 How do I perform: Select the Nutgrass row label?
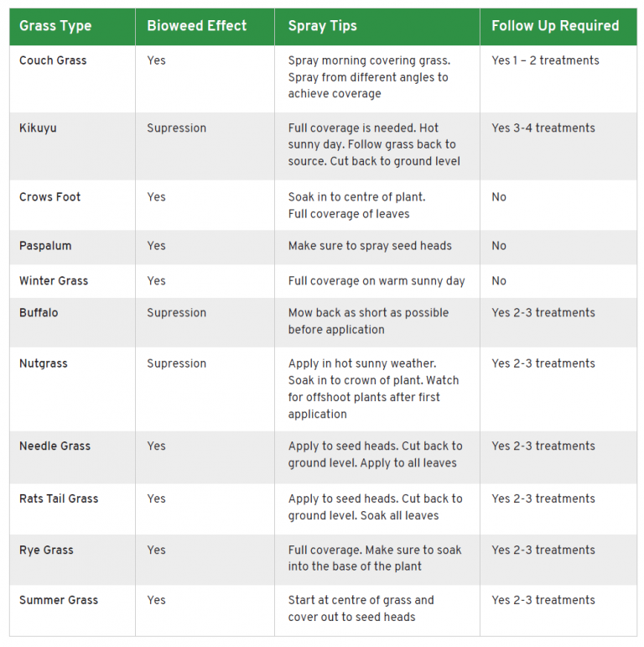(x=44, y=363)
